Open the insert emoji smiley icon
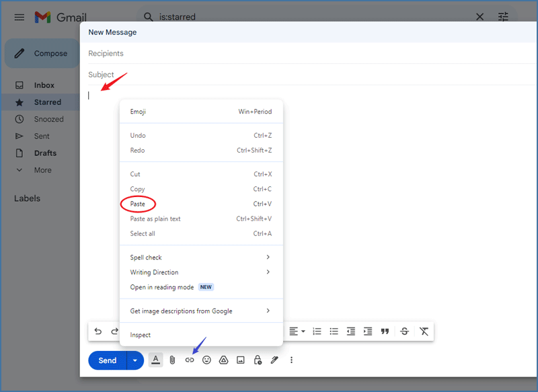 pos(206,360)
